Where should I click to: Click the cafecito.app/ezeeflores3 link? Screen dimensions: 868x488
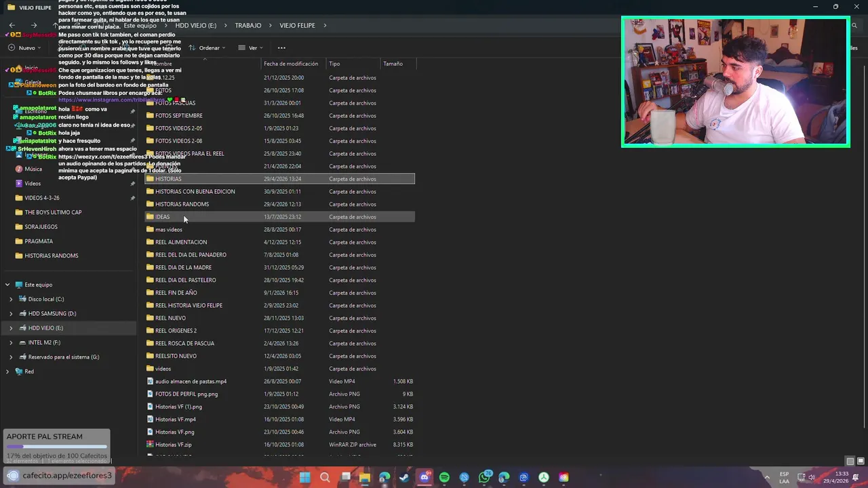pyautogui.click(x=66, y=476)
